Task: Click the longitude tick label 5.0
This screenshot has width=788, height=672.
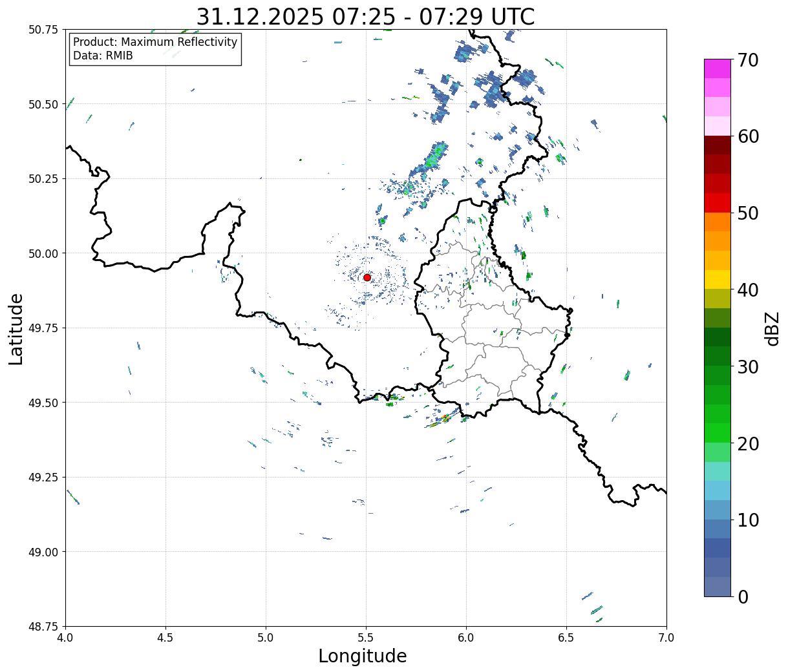Action: pyautogui.click(x=266, y=638)
